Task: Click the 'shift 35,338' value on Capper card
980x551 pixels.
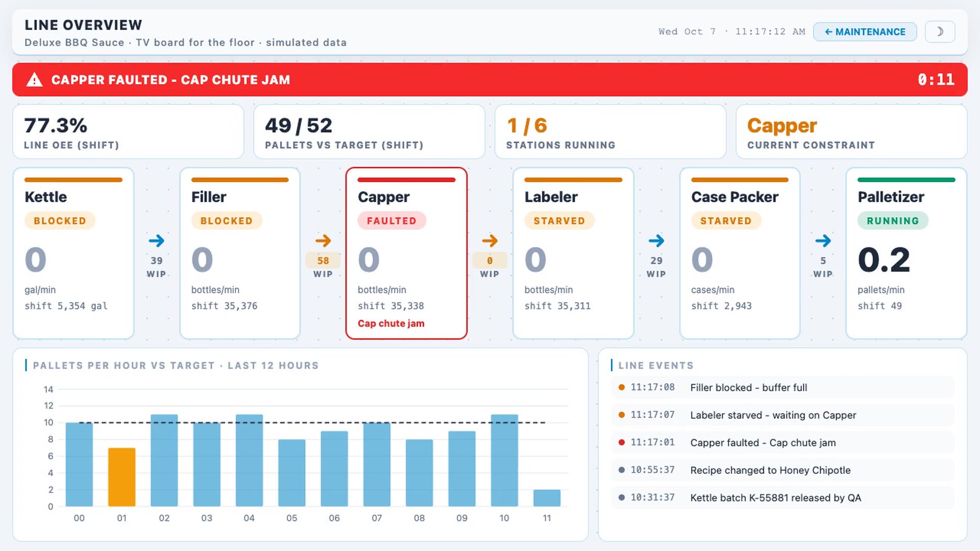Action: pos(390,306)
